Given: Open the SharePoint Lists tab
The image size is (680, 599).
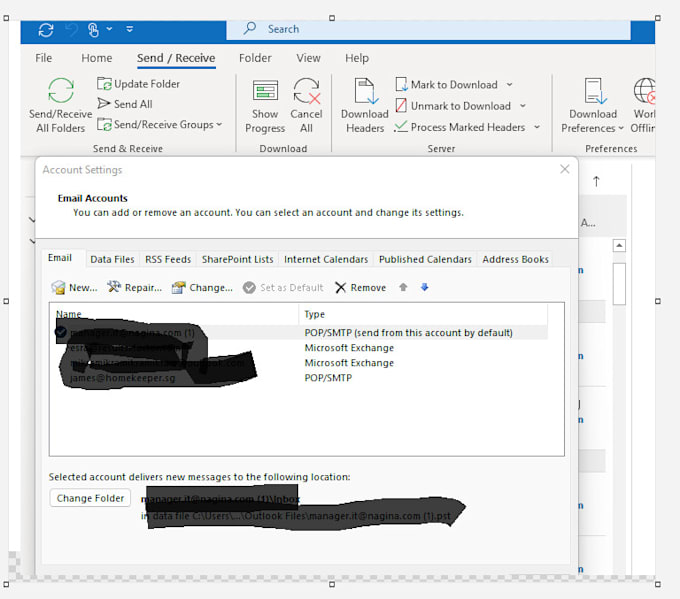Looking at the screenshot, I should (238, 259).
